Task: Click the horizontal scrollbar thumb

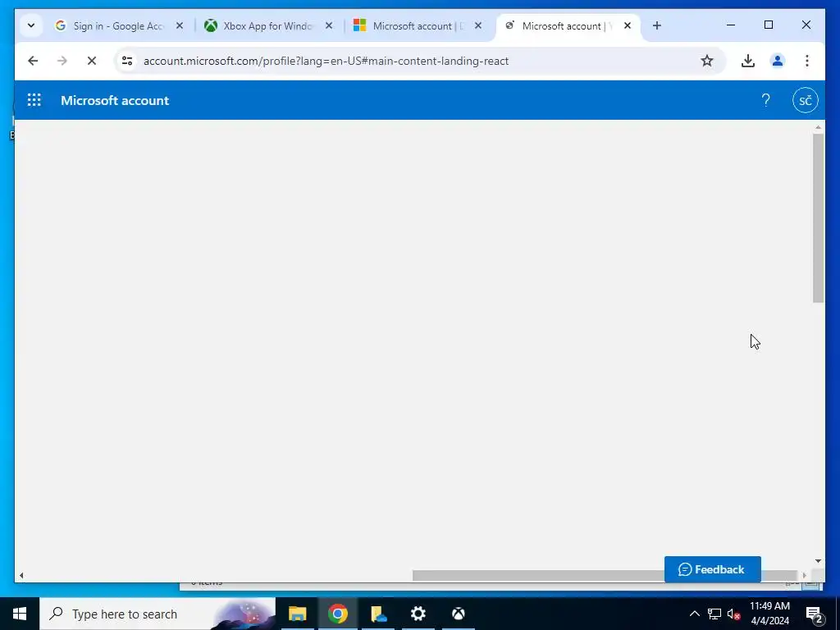Action: [x=605, y=575]
